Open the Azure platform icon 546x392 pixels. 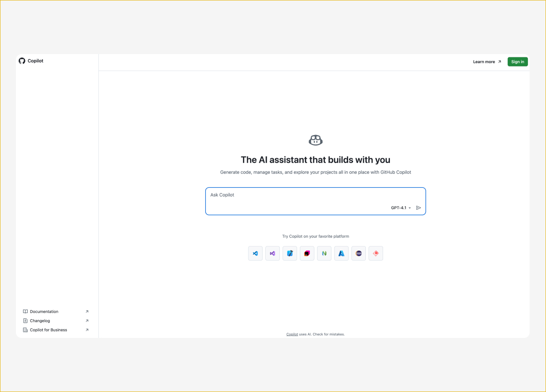point(341,253)
